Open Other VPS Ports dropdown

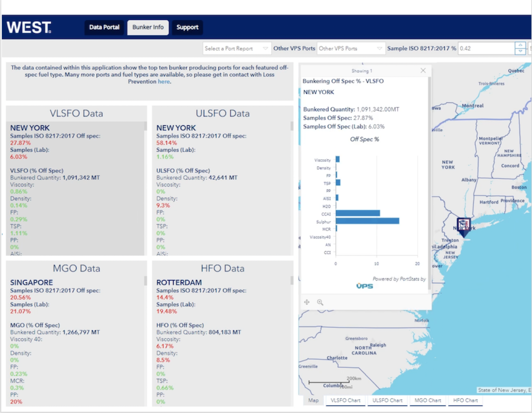351,48
